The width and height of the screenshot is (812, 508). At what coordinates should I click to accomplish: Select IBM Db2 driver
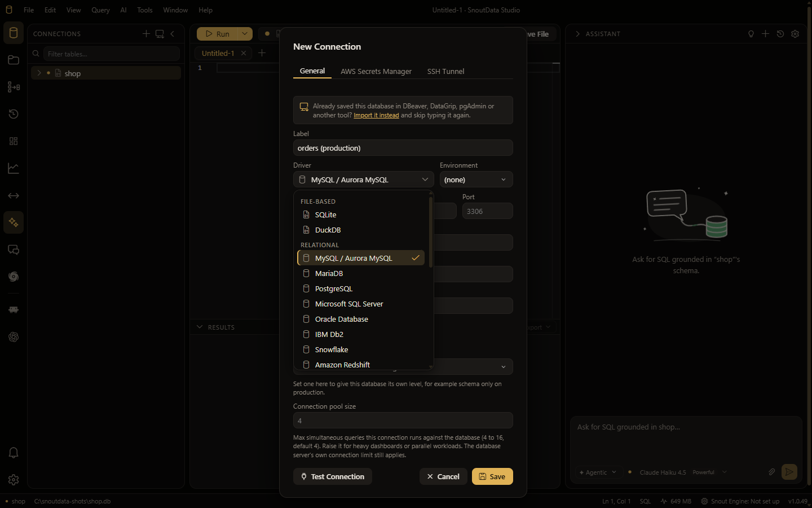(361, 334)
